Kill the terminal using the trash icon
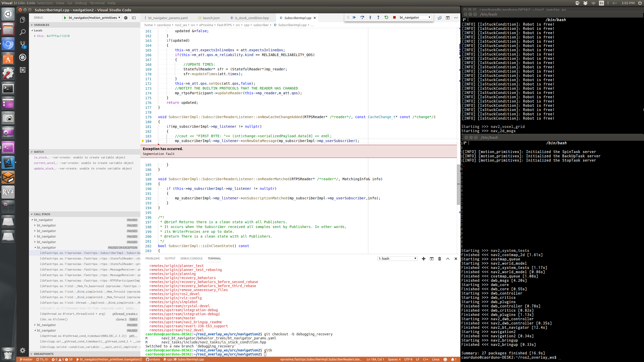Image resolution: width=644 pixels, height=362 pixels. (x=439, y=258)
